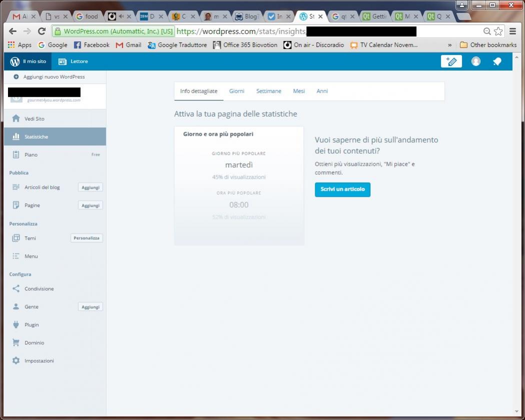The height and width of the screenshot is (420, 525).
Task: Bookmark page with the star icon
Action: point(498,31)
